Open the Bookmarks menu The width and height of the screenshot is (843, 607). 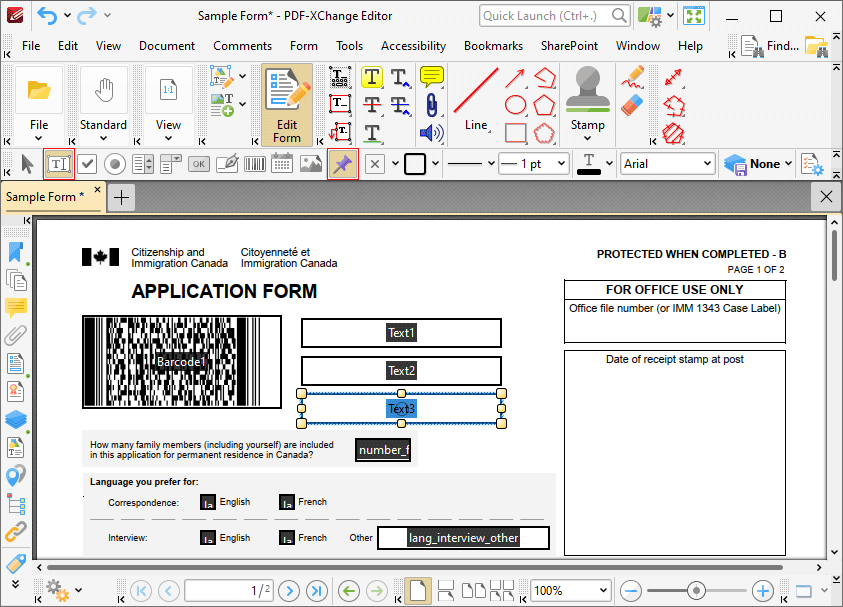pyautogui.click(x=494, y=46)
